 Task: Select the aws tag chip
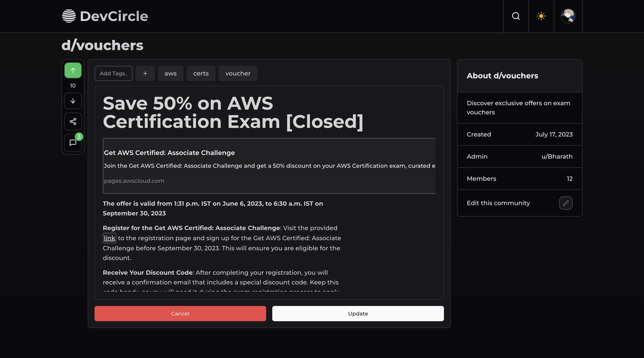click(x=171, y=73)
